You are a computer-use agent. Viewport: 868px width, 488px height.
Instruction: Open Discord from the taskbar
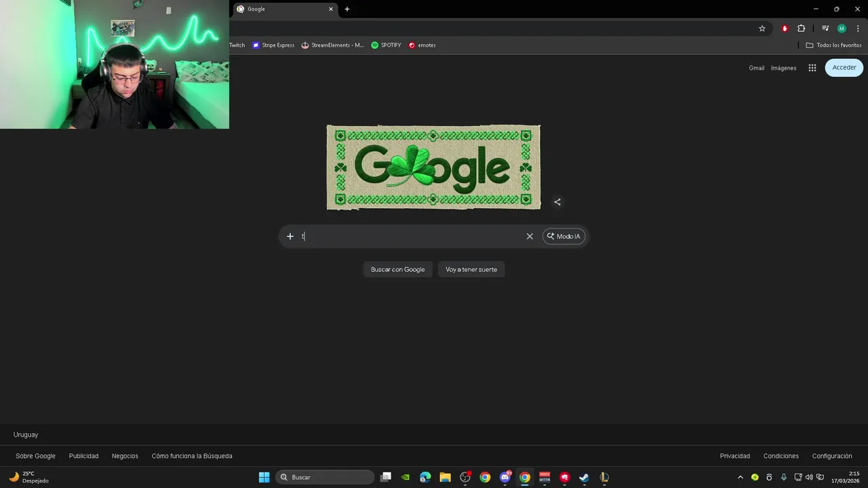tap(505, 477)
